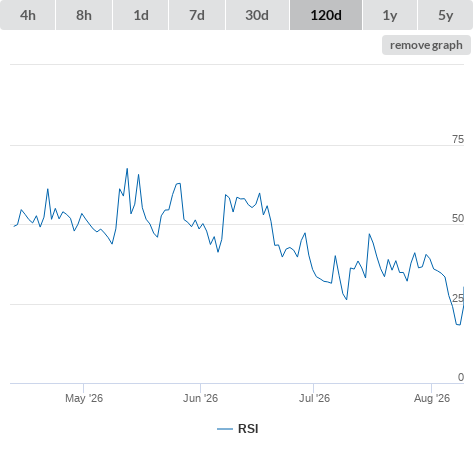Open the 1y time range view
The height and width of the screenshot is (455, 474).
pos(390,15)
